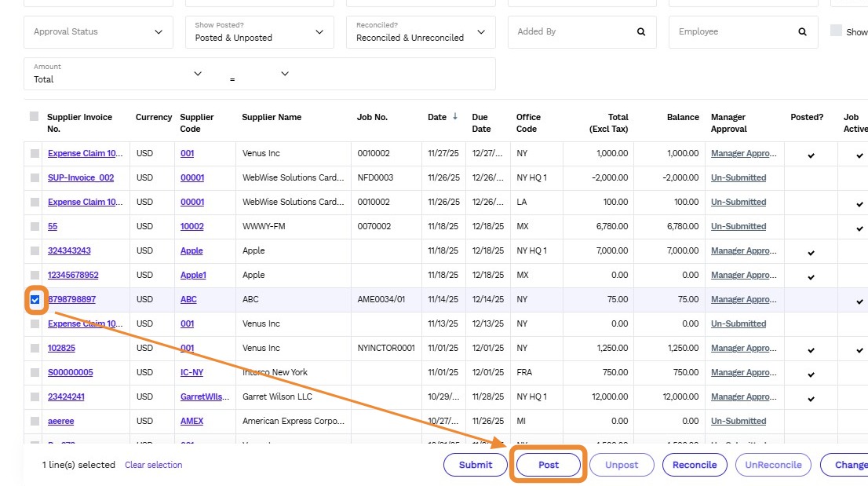This screenshot has width=868, height=486.
Task: Open the Reconciled? filter dropdown
Action: point(420,32)
